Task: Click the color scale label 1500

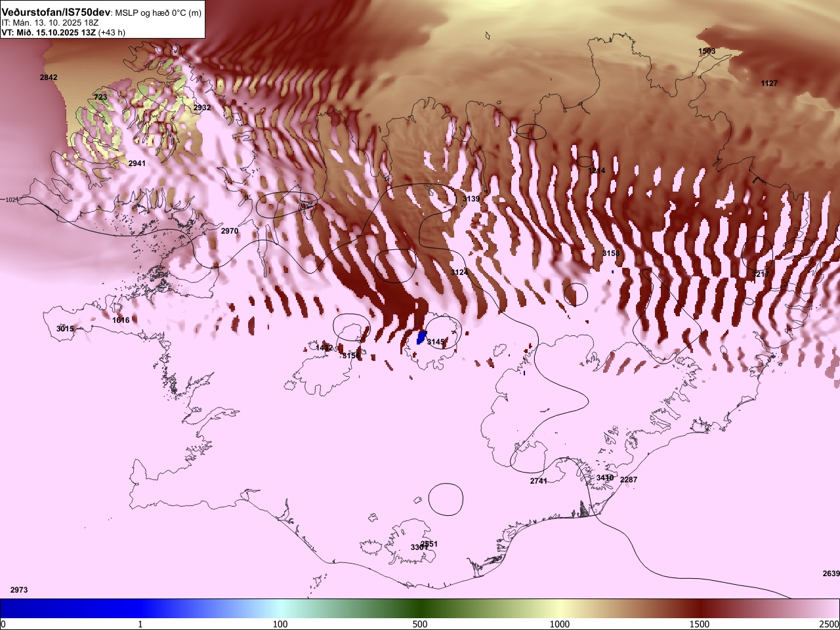Action: [700, 624]
